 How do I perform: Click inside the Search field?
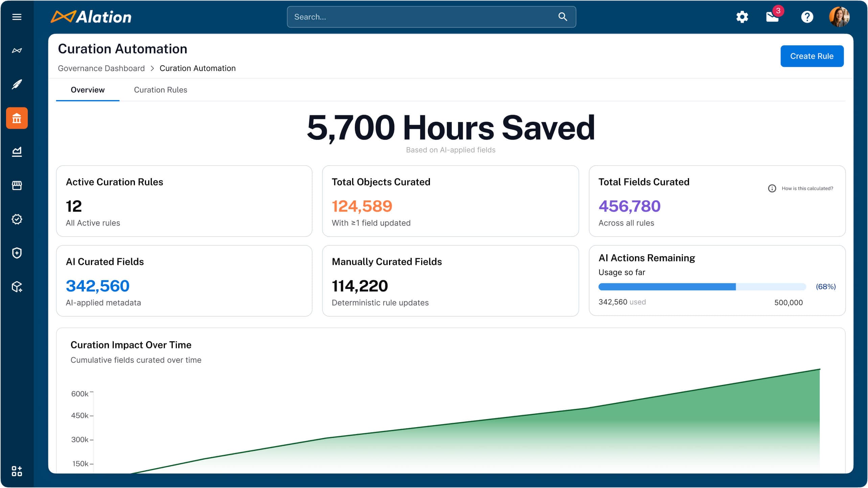430,17
